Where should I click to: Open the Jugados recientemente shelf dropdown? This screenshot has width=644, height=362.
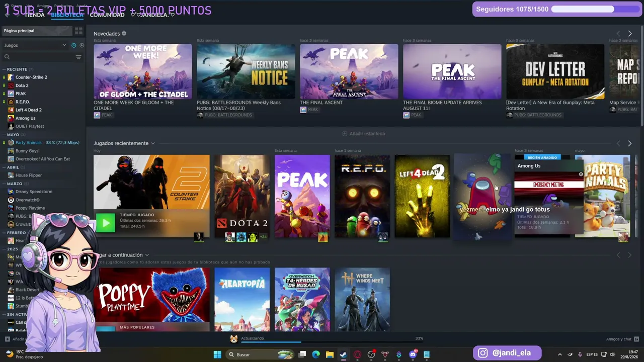click(152, 143)
